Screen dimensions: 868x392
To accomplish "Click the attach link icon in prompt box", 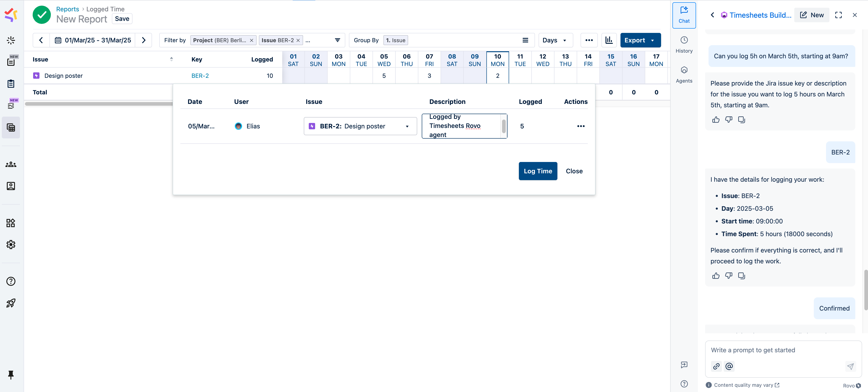I will click(716, 366).
